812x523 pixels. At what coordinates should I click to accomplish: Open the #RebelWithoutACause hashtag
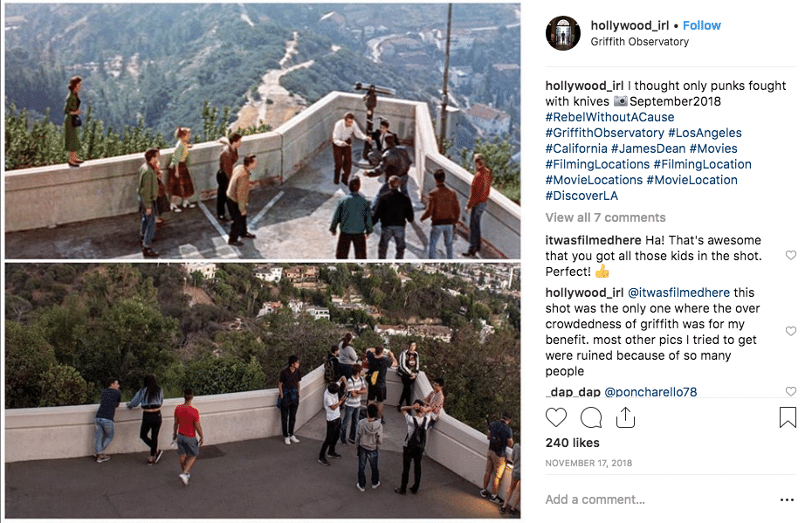point(609,117)
